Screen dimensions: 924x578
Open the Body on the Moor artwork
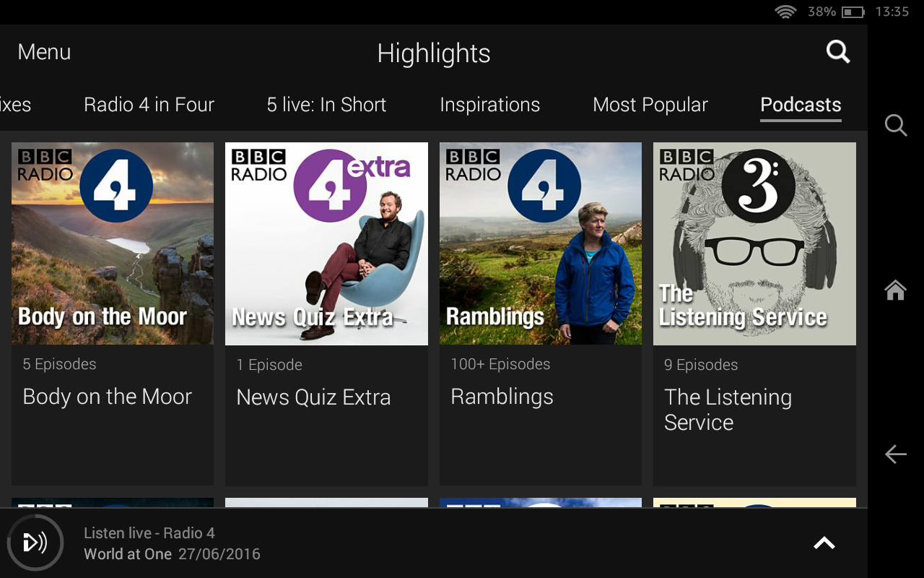tap(113, 243)
